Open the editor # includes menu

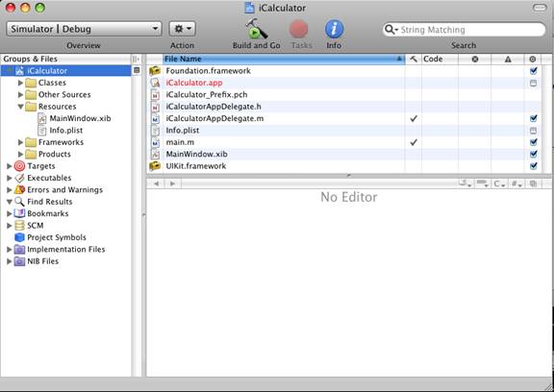click(516, 184)
